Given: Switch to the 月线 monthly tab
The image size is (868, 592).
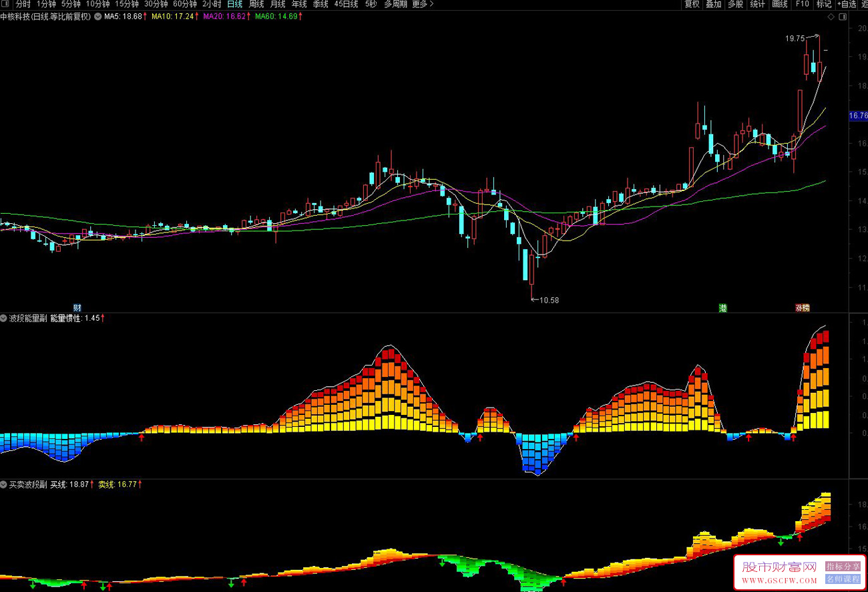Looking at the screenshot, I should (278, 4).
